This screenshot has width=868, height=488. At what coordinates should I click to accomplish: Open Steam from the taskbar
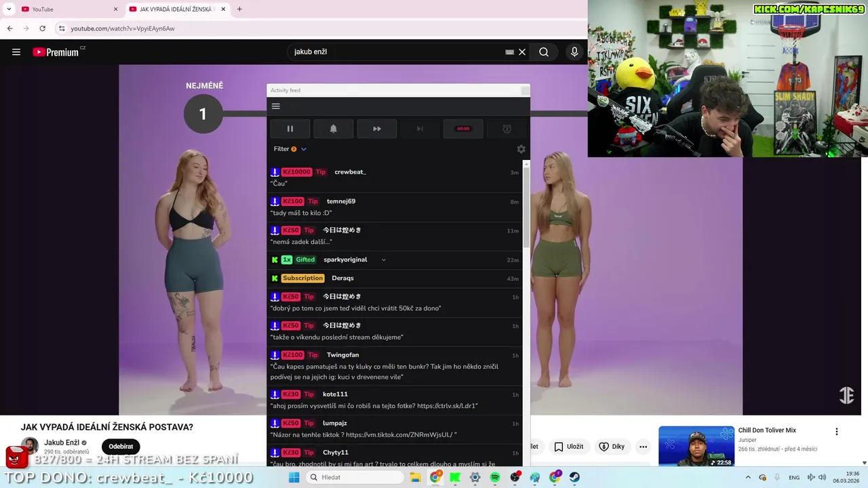[574, 477]
